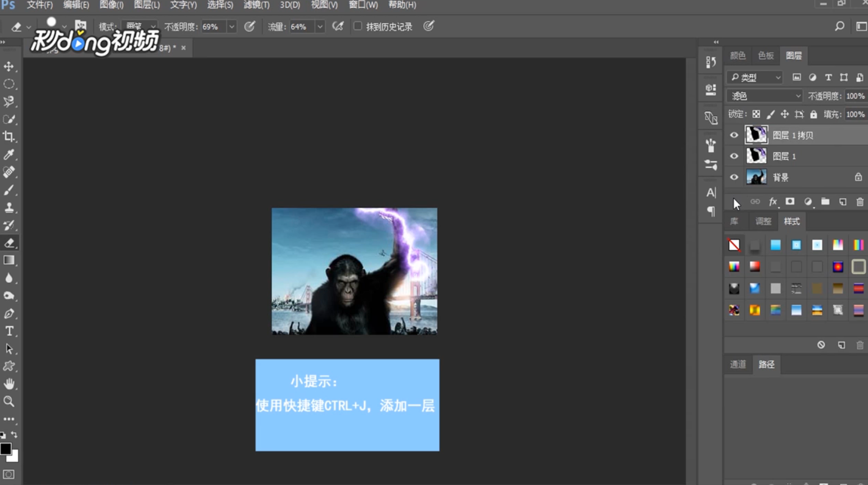Screen dimensions: 868x485
Task: Hide the 背景 layer
Action: [734, 177]
